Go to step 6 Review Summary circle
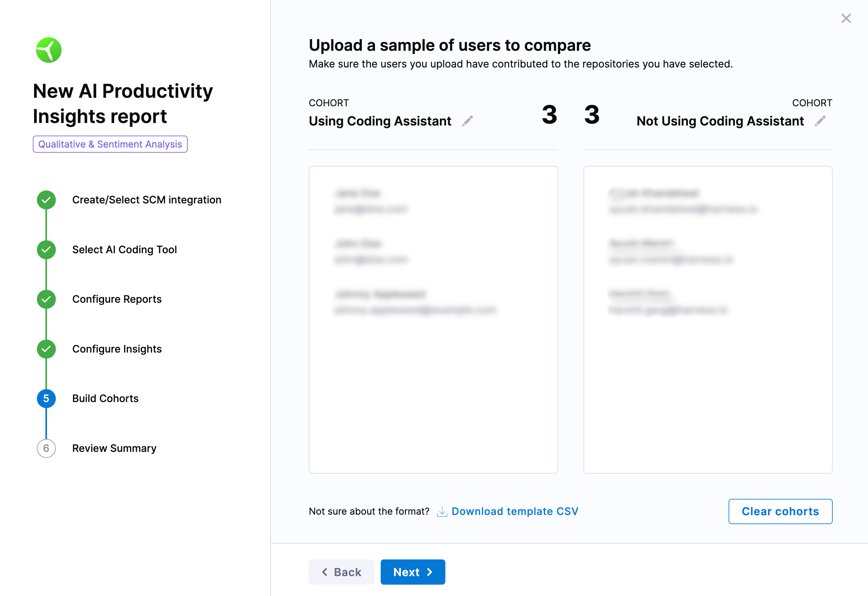This screenshot has width=868, height=596. tap(46, 448)
